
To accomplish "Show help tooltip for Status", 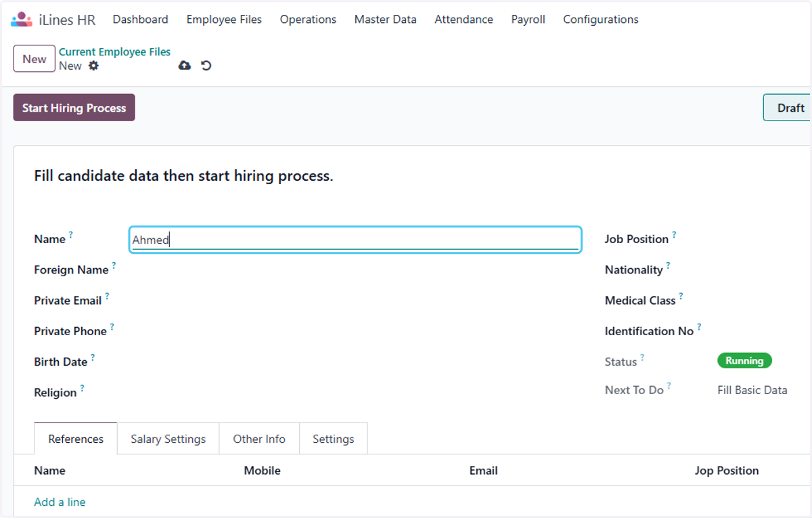I will [642, 357].
